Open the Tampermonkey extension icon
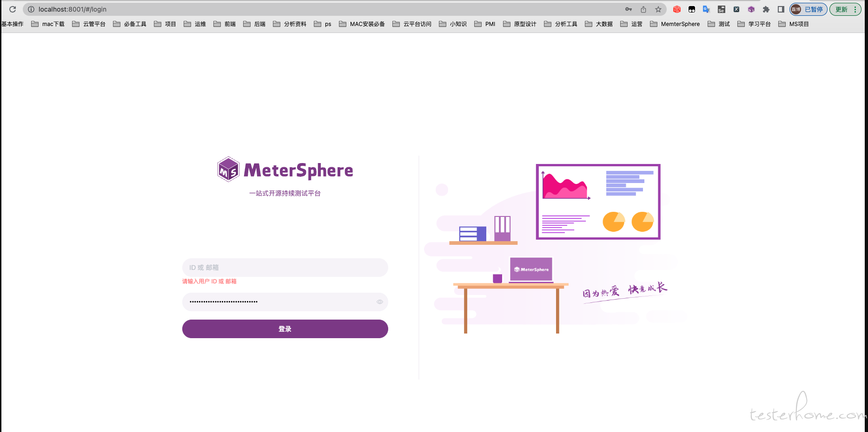The width and height of the screenshot is (868, 432). 692,9
